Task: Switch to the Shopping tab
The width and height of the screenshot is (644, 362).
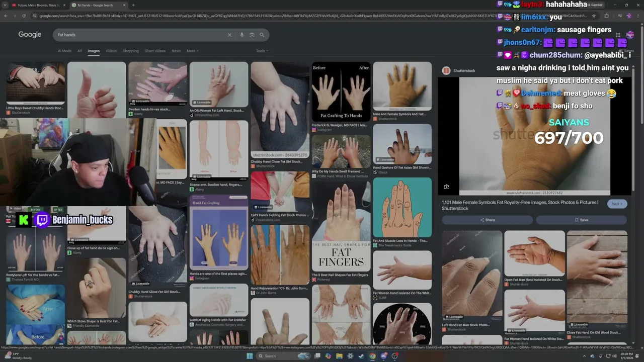Action: (130, 51)
